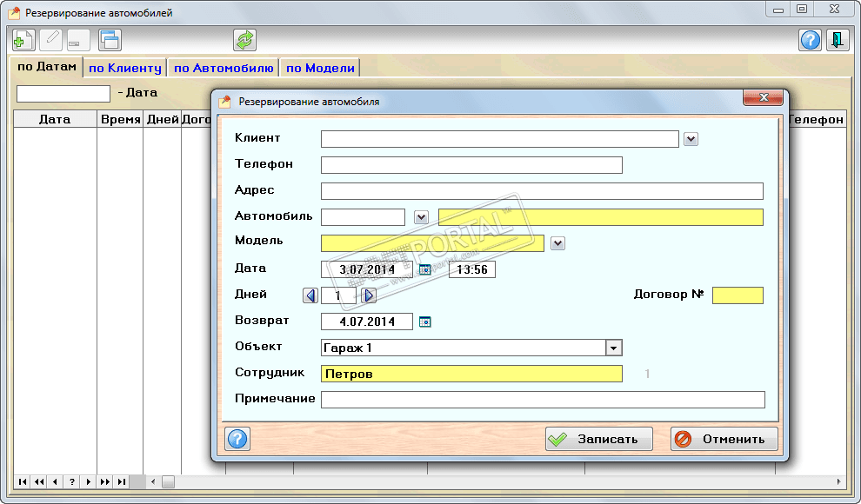Image resolution: width=861 pixels, height=504 pixels.
Task: Click the delete record minus toolbar icon
Action: pos(78,40)
